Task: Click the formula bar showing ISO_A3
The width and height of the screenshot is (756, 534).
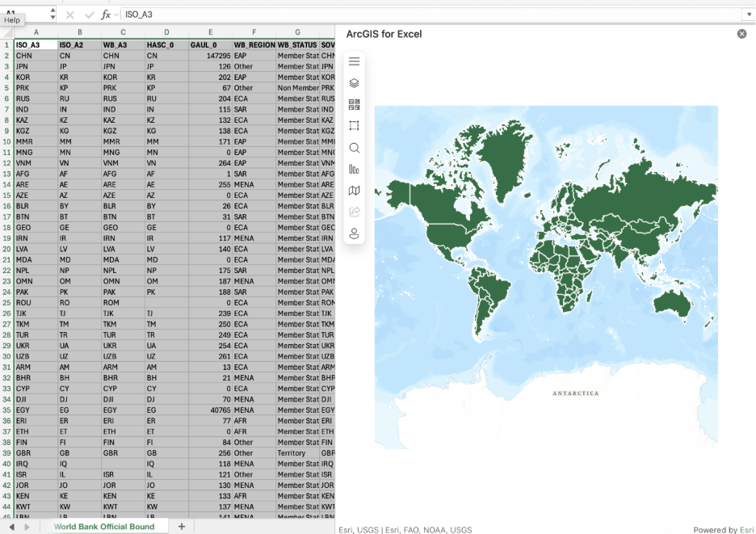Action: point(431,15)
